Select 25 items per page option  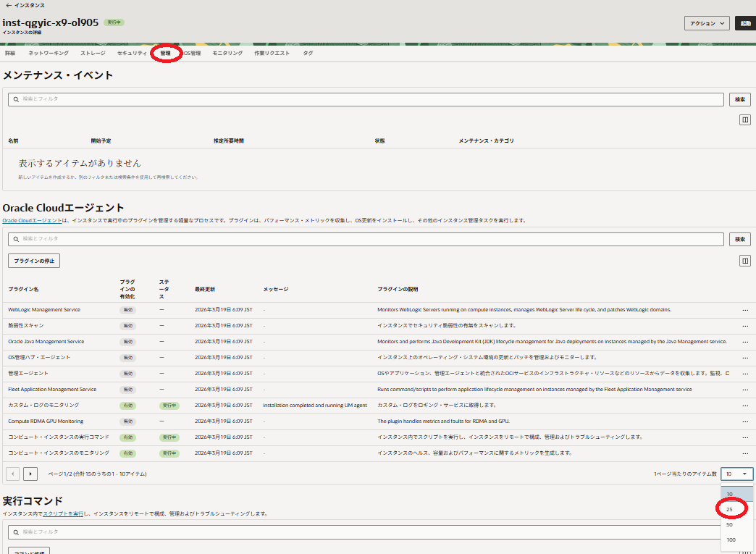[730, 509]
